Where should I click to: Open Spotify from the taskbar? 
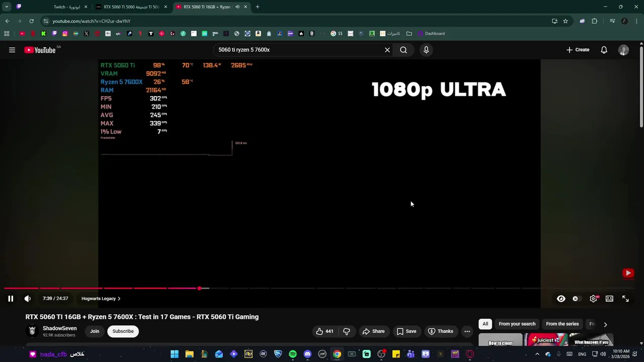(x=293, y=354)
